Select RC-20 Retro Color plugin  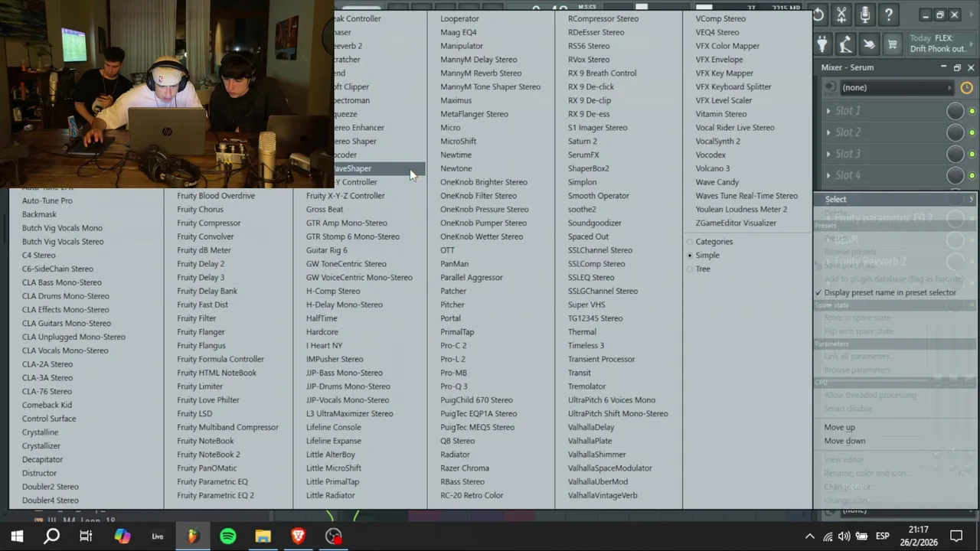click(472, 496)
